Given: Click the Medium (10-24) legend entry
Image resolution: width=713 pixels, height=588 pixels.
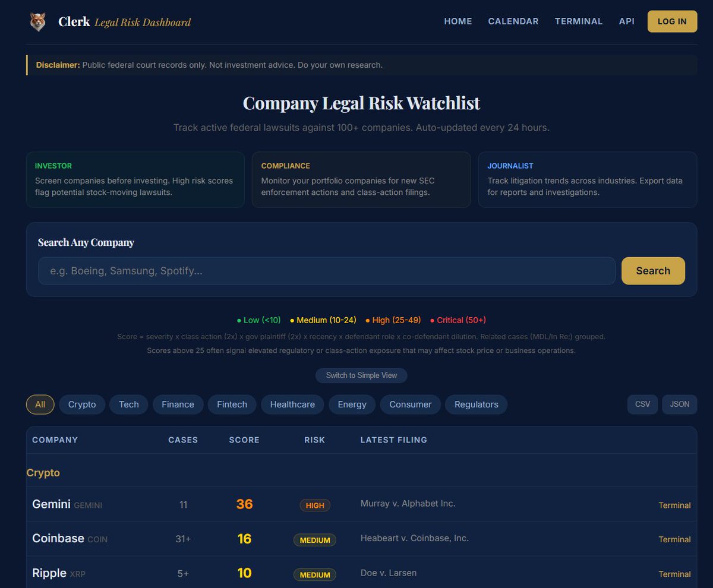Looking at the screenshot, I should point(323,320).
